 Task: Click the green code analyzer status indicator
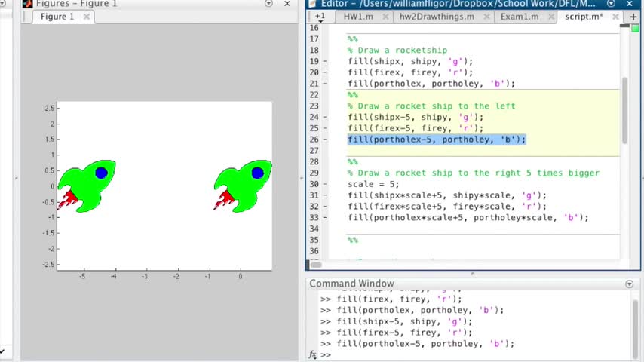[635, 29]
